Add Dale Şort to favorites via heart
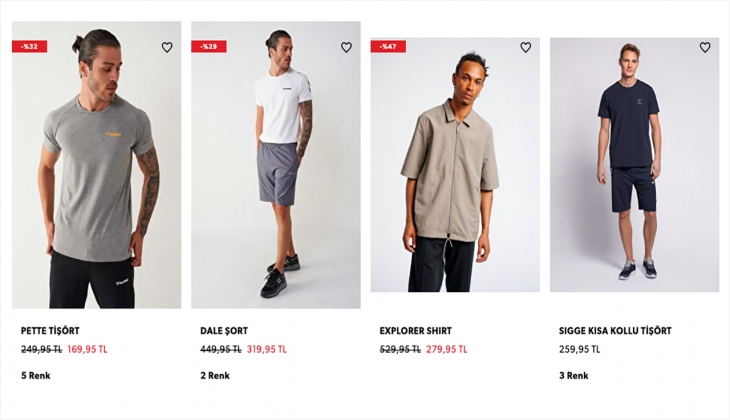 point(346,47)
